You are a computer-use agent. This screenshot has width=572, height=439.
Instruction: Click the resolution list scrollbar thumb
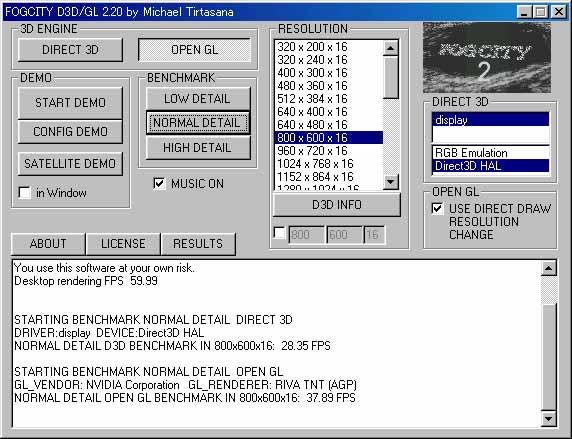(x=391, y=77)
